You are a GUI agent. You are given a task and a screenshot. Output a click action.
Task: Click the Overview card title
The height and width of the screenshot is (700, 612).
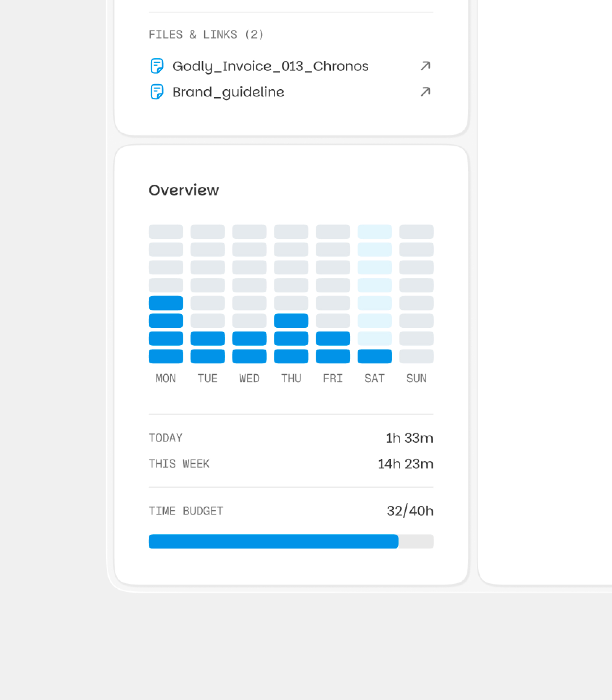coord(184,190)
